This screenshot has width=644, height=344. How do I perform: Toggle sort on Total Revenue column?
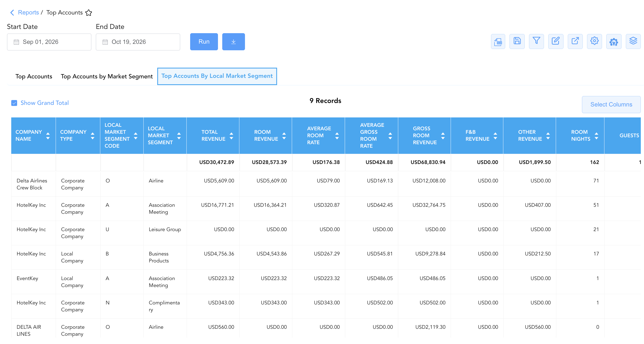(231, 136)
